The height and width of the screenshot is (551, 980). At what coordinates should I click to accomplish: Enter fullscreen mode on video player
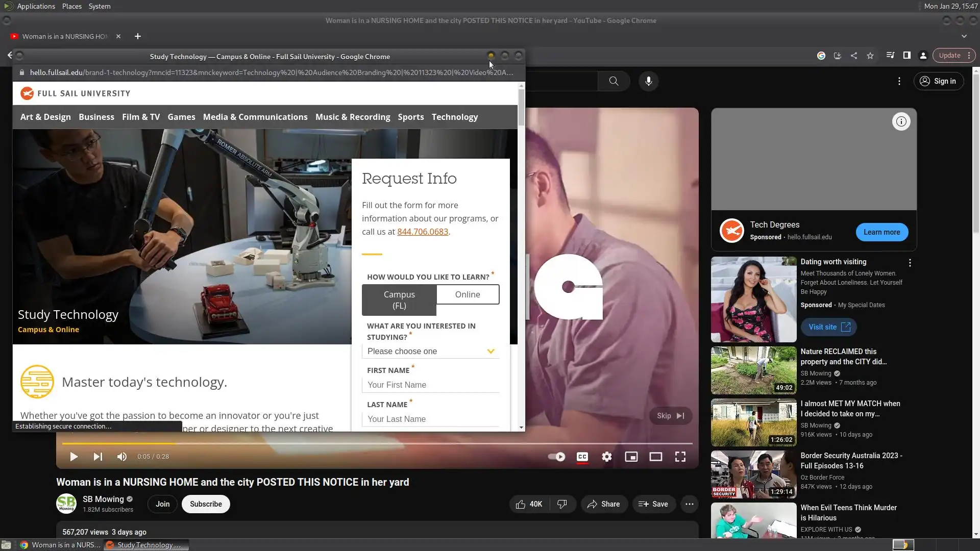(680, 457)
